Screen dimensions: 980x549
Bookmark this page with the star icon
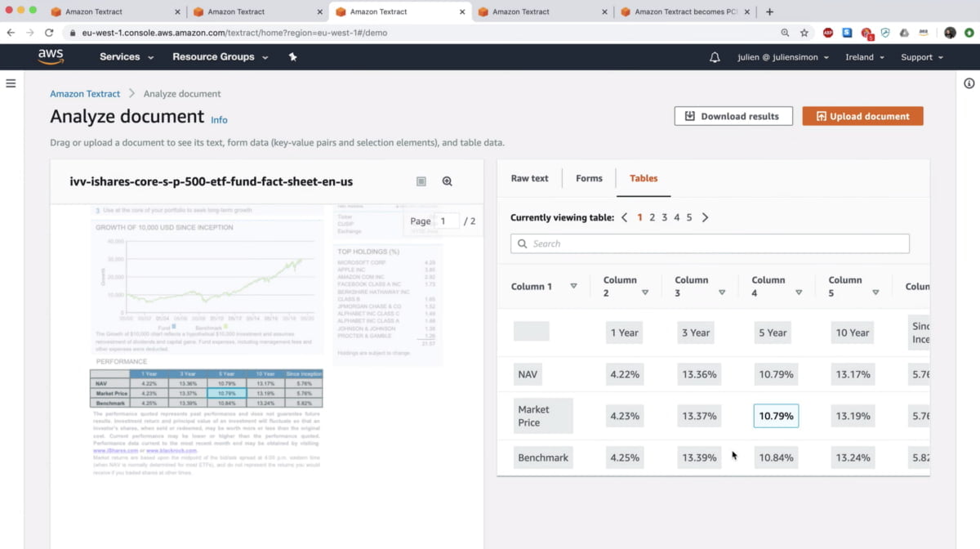[804, 33]
